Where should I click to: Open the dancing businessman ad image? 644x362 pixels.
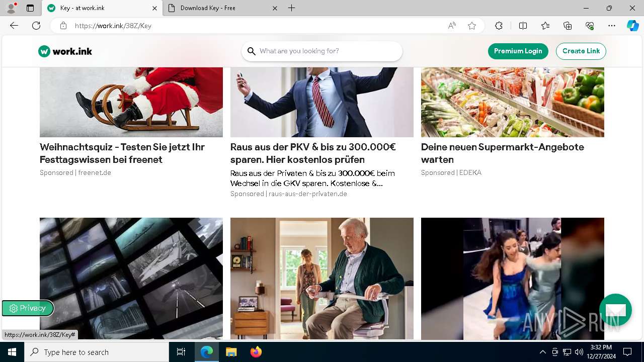(322, 102)
